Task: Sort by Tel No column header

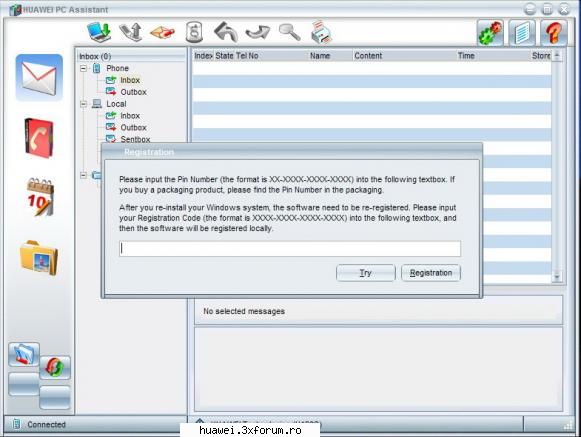Action: 247,56
